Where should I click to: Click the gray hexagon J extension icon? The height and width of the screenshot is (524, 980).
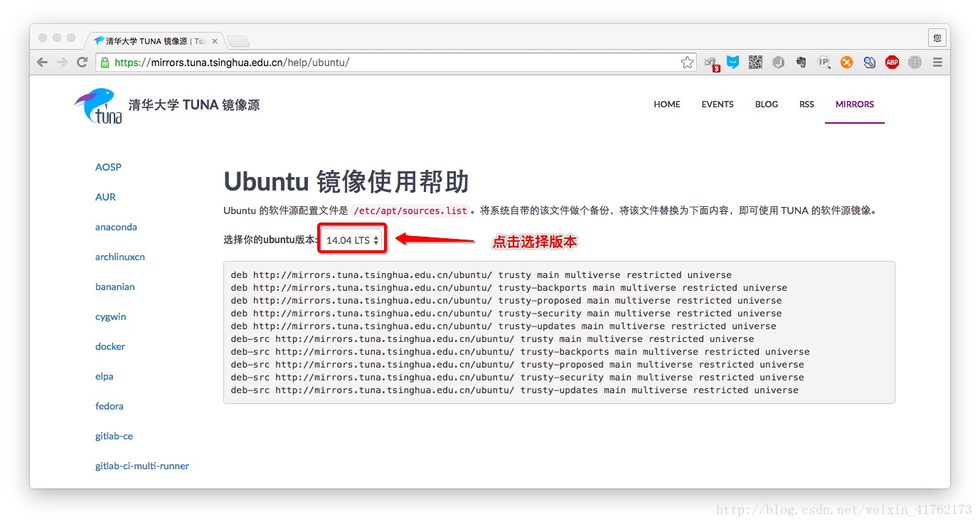coord(779,63)
